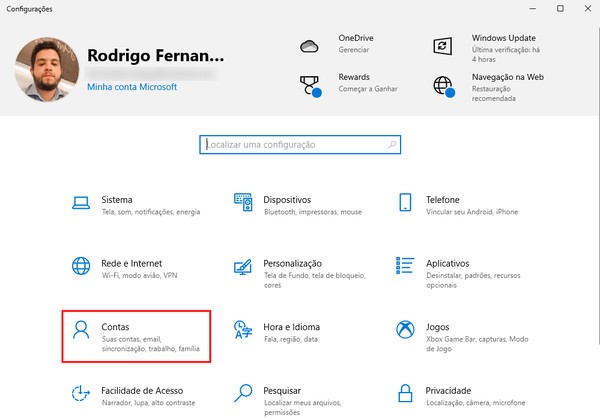Click 'Xbox Game Bar, capturas' description
The width and height of the screenshot is (600, 419).
click(x=477, y=344)
